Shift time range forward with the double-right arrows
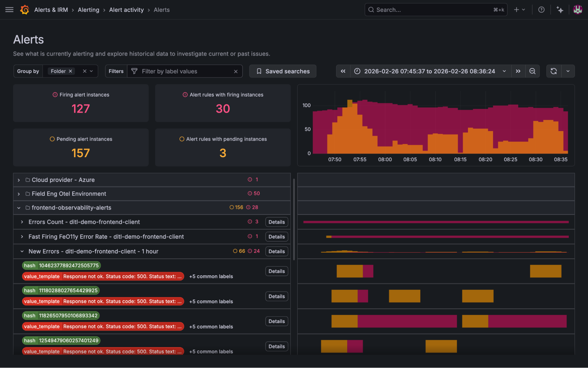 click(518, 71)
